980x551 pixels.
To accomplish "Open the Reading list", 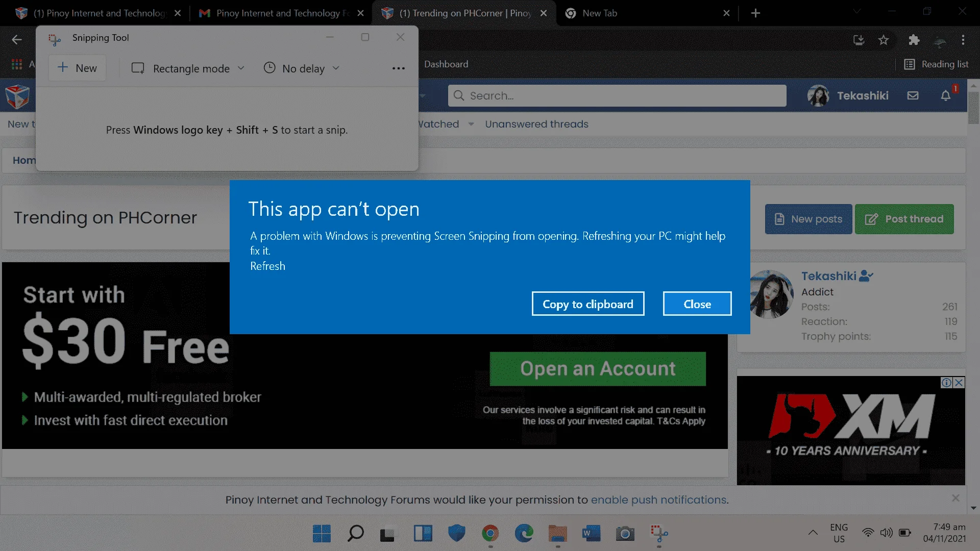I will (x=936, y=64).
